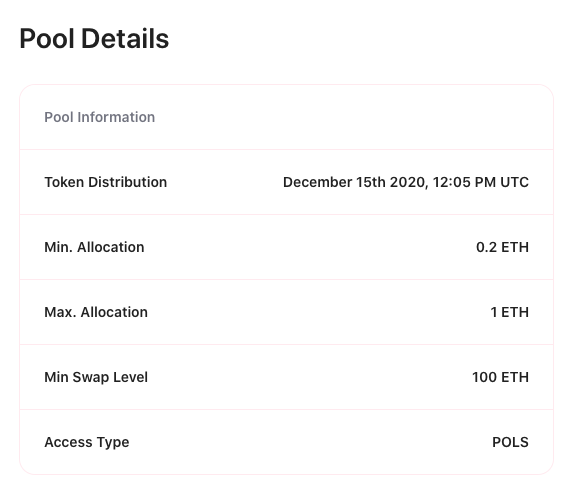This screenshot has width=574, height=495.
Task: Click the 1 ETH maximum value
Action: (x=510, y=312)
